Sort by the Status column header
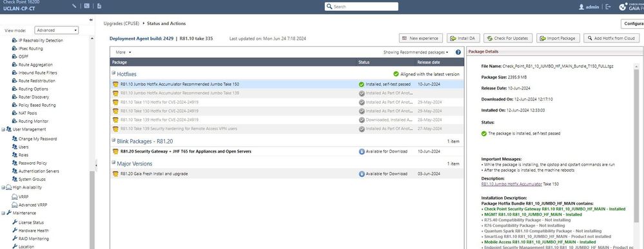Image resolution: width=644 pixels, height=249 pixels. pyautogui.click(x=386, y=62)
